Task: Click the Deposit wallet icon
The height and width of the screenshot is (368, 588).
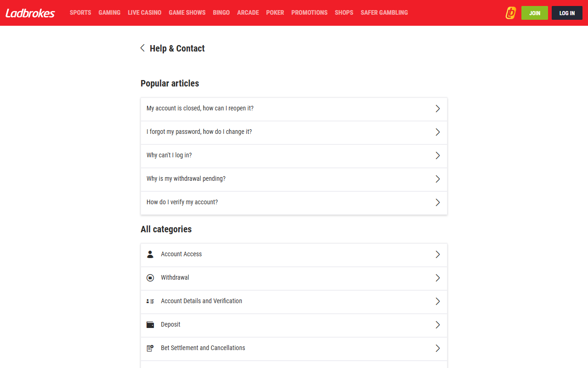Action: [x=150, y=325]
